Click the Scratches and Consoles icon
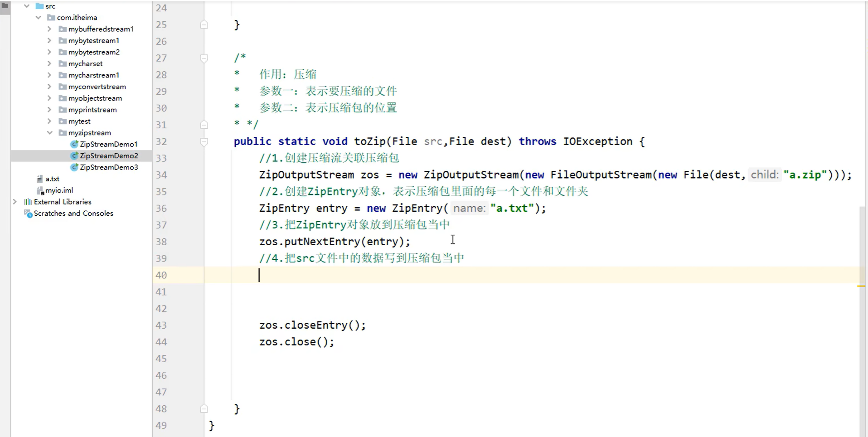This screenshot has height=437, width=868. click(28, 213)
